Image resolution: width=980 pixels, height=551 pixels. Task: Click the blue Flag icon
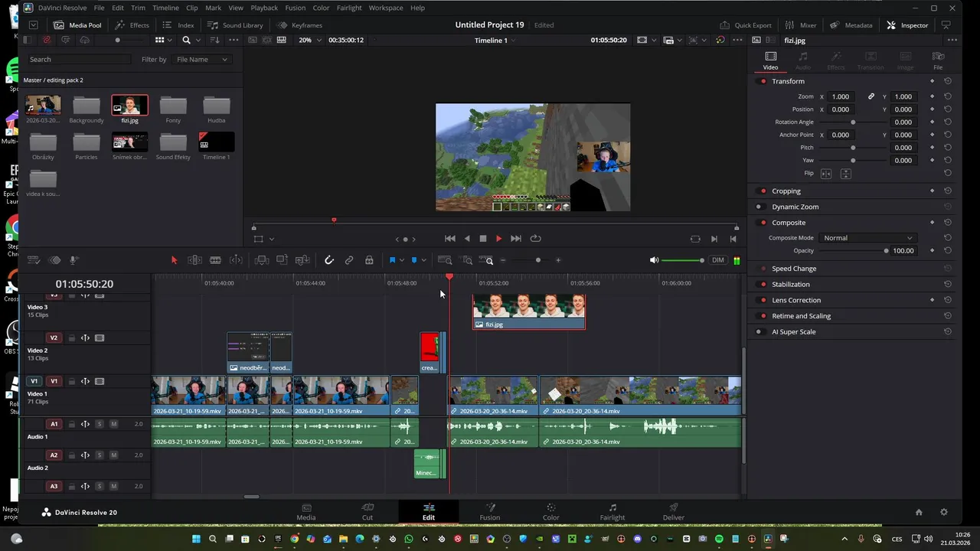[x=392, y=260]
